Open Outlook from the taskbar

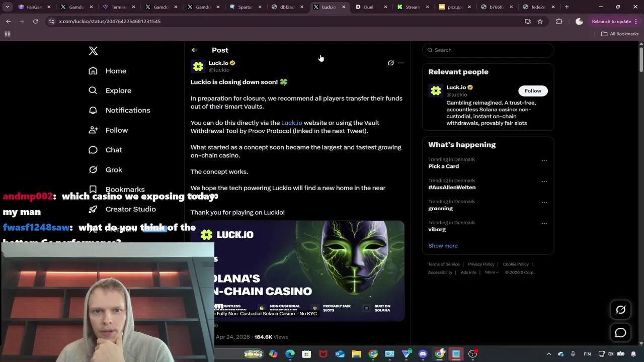pos(340,354)
